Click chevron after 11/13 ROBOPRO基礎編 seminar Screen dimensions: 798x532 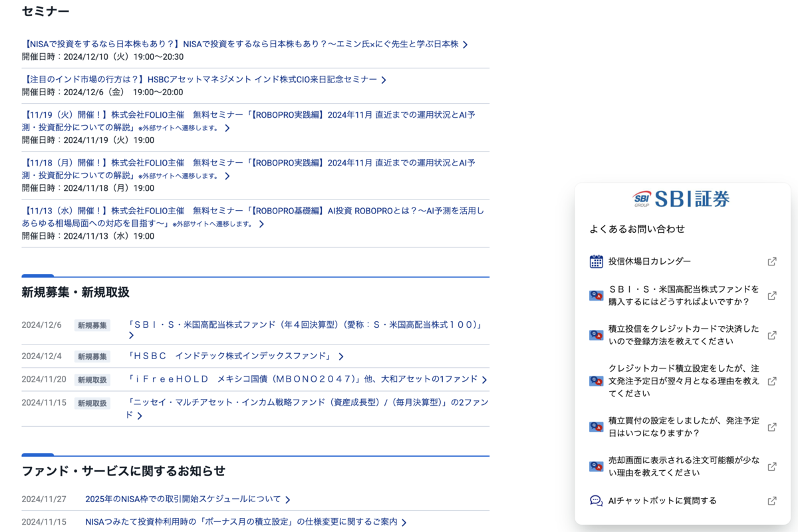(x=261, y=224)
